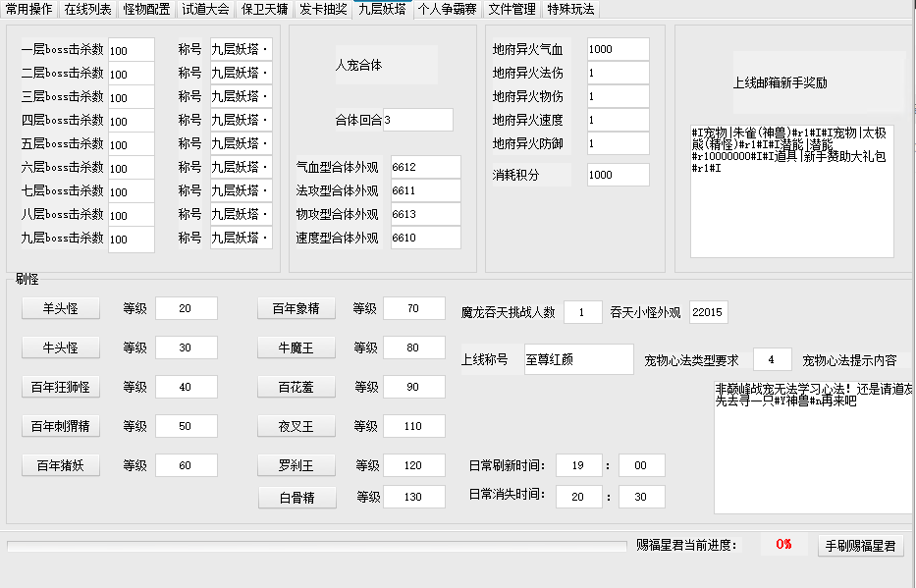
Task: Edit the 地府异火法伤 field
Action: 619,73
